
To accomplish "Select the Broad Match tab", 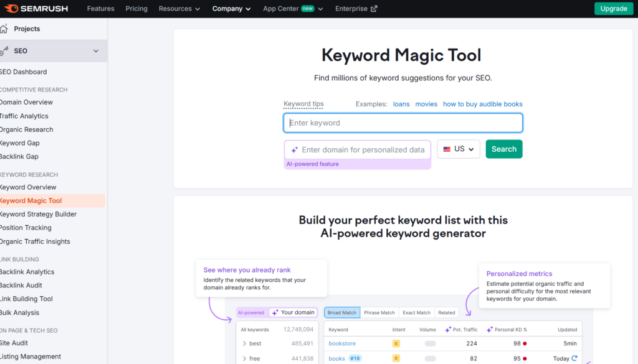I will pyautogui.click(x=342, y=312).
